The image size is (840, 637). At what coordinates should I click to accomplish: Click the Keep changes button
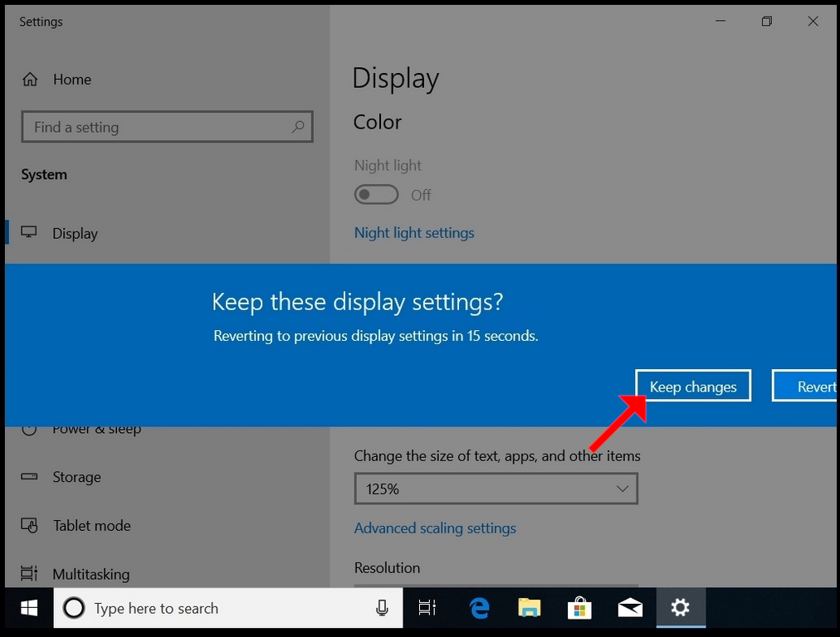point(693,386)
